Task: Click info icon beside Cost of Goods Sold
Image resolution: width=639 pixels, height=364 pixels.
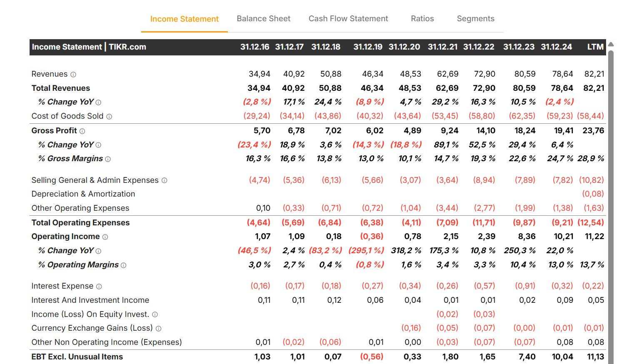Action: pyautogui.click(x=109, y=117)
